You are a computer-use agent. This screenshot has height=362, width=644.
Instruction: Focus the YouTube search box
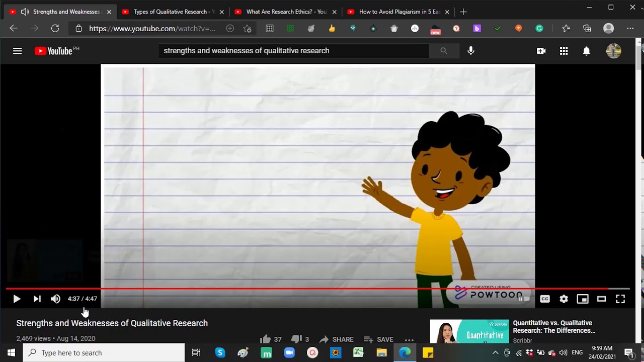click(x=294, y=51)
